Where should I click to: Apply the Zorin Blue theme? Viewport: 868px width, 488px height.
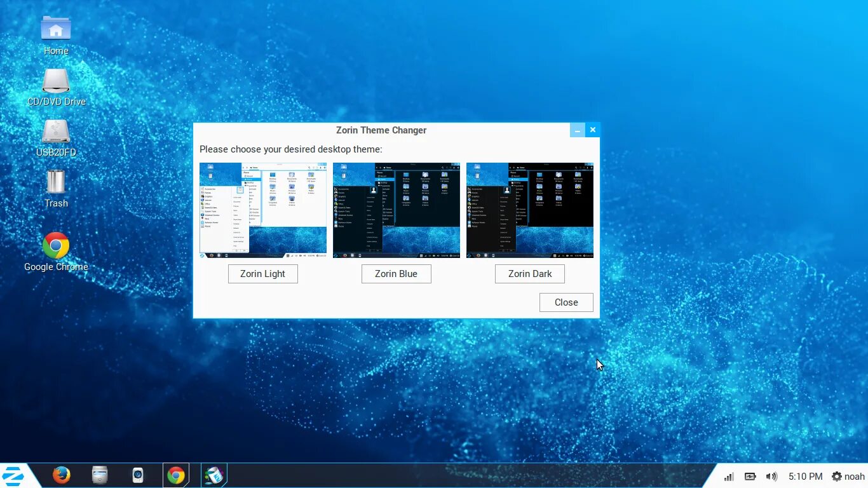(x=397, y=274)
